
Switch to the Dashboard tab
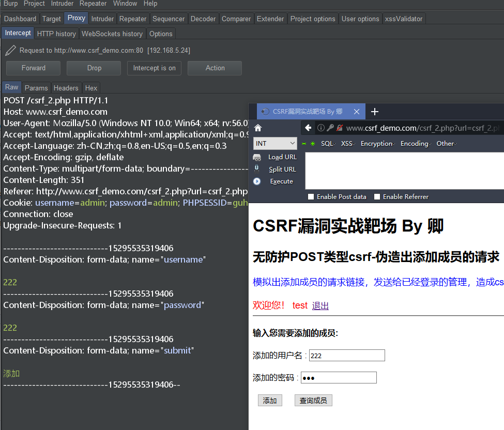pos(20,19)
